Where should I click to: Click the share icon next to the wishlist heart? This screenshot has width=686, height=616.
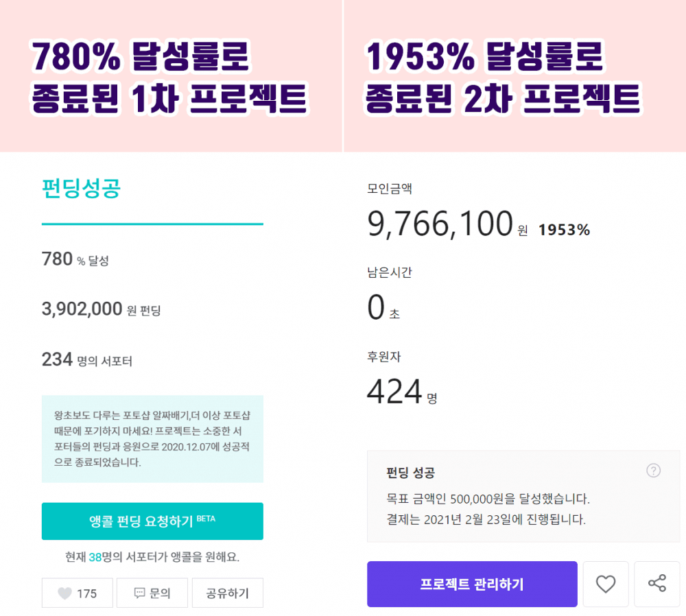657,584
